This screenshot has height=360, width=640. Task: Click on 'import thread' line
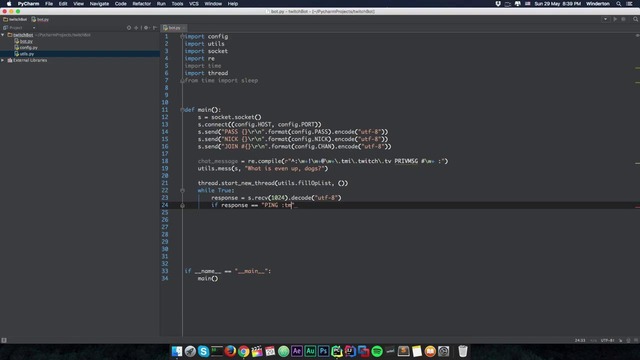click(206, 73)
